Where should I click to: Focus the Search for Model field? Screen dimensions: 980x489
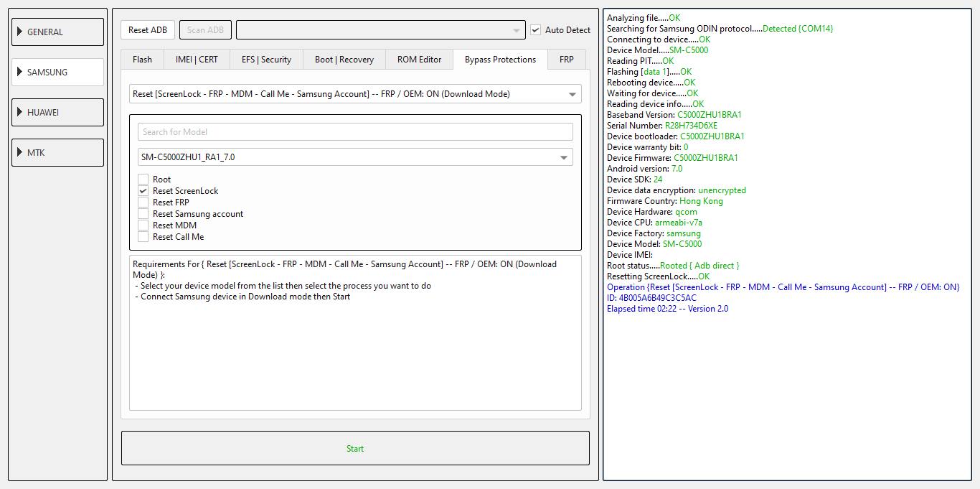(355, 132)
